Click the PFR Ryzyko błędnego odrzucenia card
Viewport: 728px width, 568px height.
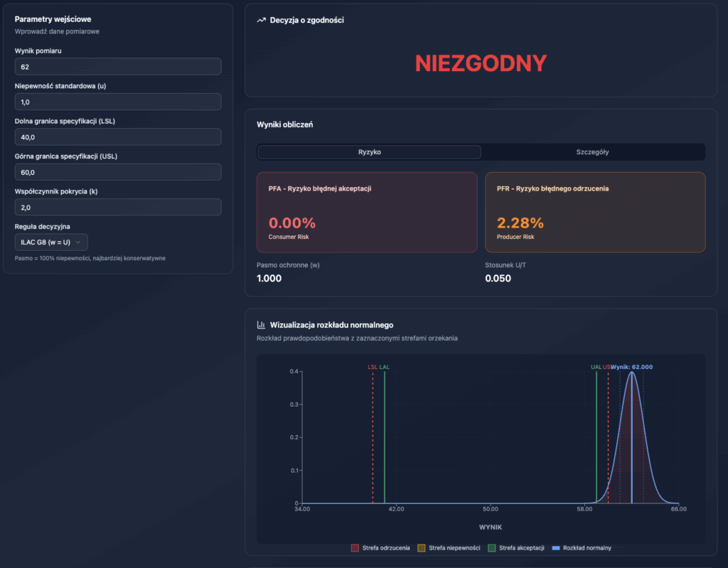595,212
